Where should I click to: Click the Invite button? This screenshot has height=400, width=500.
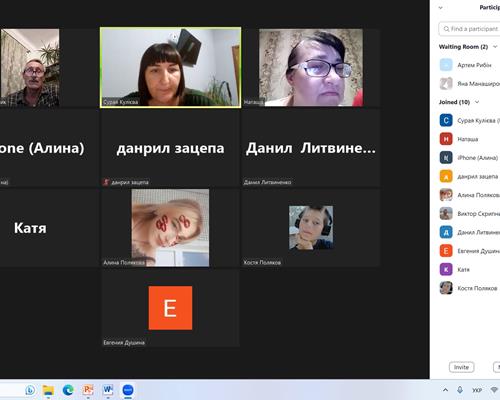tap(461, 367)
